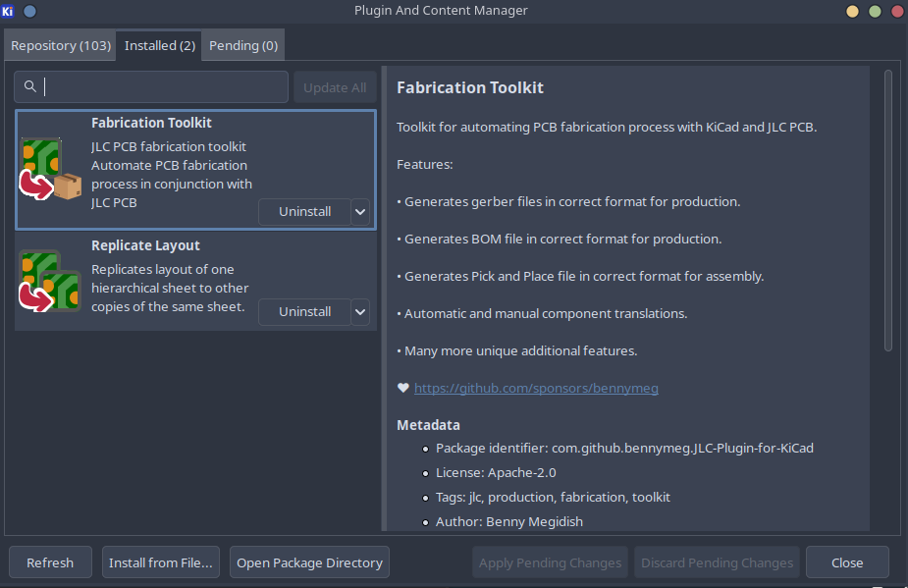
Task: Uninstall the Replicate Layout plugin
Action: pyautogui.click(x=304, y=311)
